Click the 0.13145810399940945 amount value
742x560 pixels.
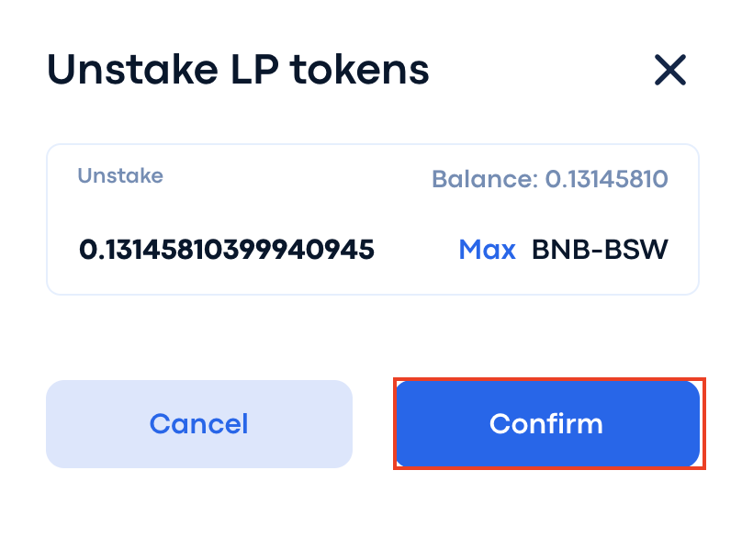227,249
